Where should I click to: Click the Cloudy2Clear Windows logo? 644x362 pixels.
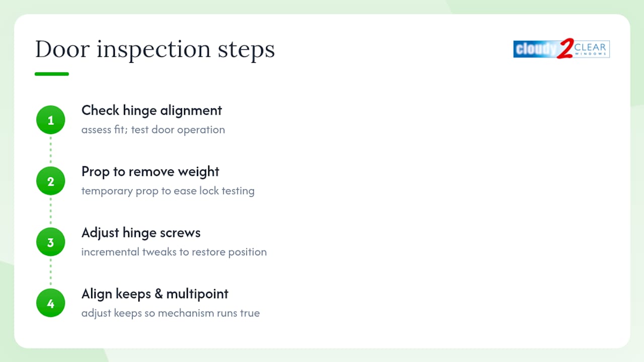pyautogui.click(x=561, y=49)
